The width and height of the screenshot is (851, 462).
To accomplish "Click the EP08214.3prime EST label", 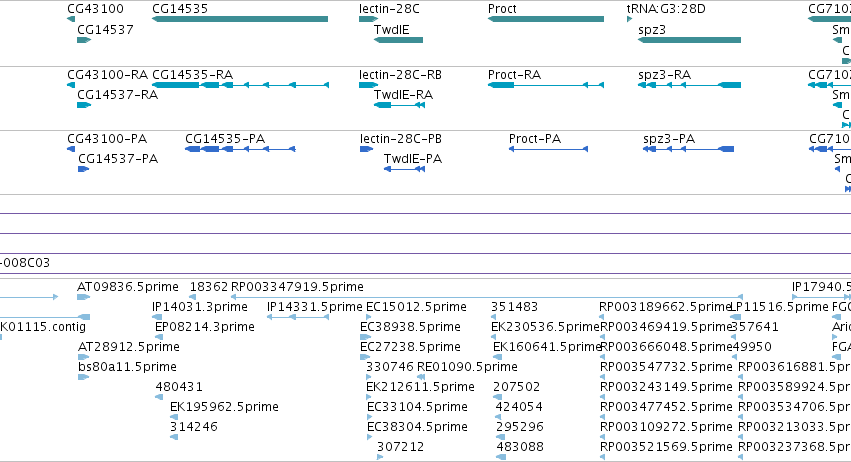I will [205, 327].
